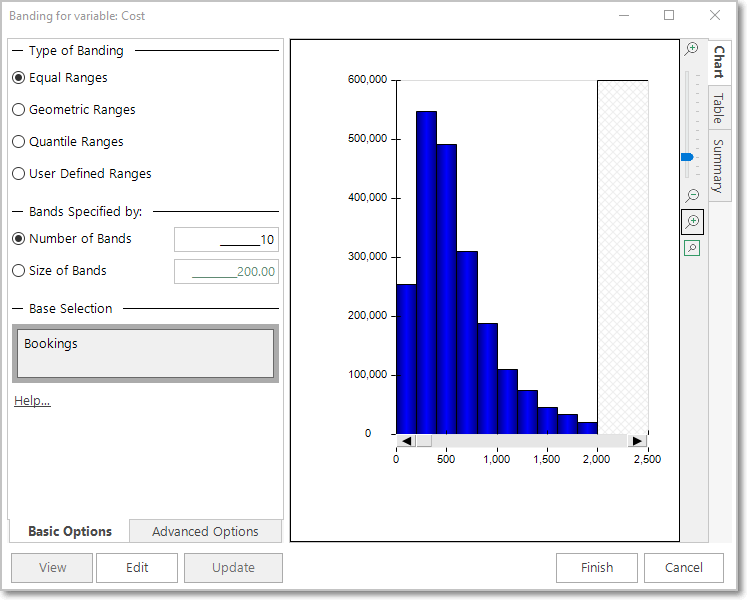The image size is (747, 600).
Task: Click the zoom in icon above the slider
Action: (x=692, y=49)
